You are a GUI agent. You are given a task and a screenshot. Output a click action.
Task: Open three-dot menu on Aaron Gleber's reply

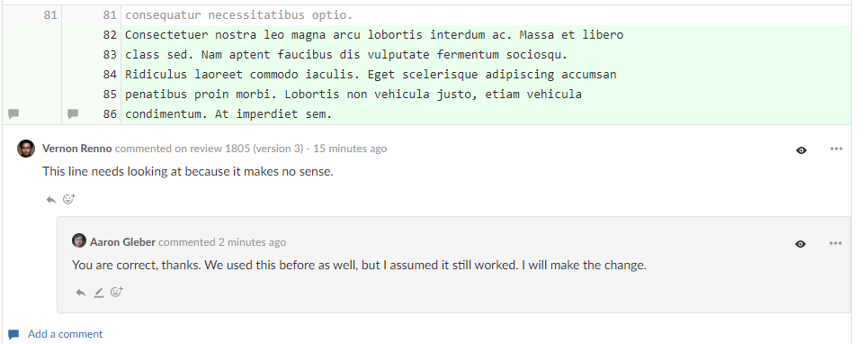[x=836, y=242]
